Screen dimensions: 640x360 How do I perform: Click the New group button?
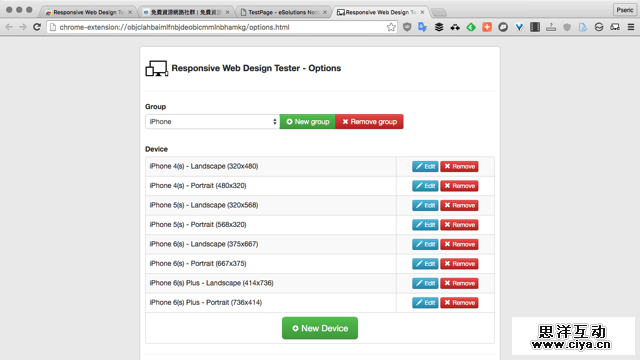(308, 122)
